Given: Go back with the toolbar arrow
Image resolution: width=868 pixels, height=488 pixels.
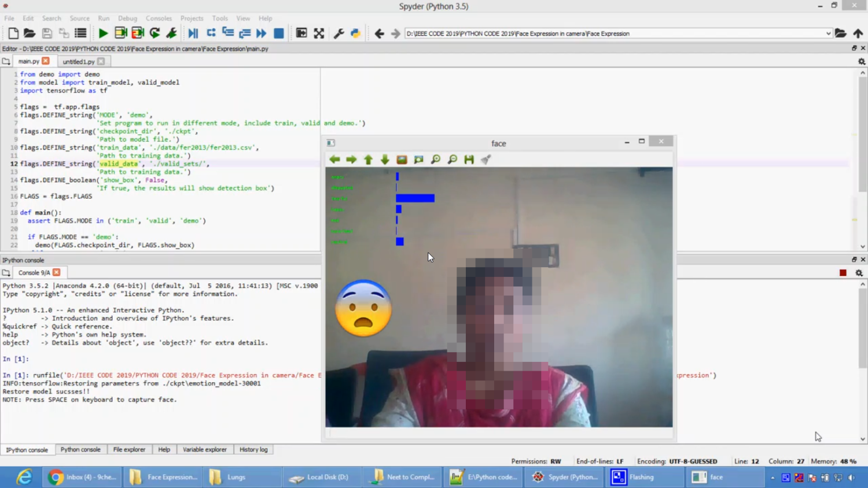Looking at the screenshot, I should tap(379, 34).
